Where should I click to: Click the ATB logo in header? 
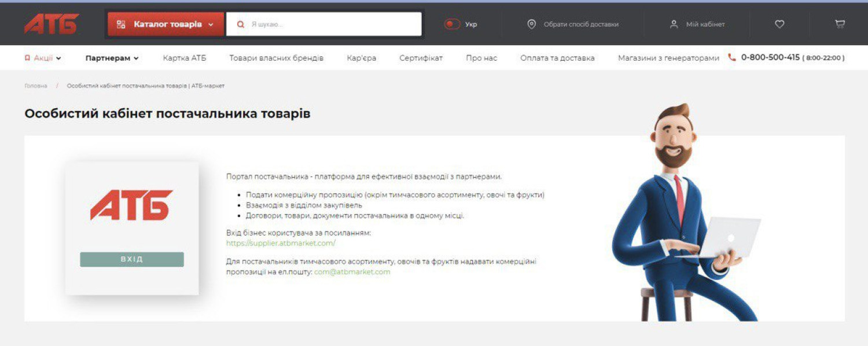(52, 24)
